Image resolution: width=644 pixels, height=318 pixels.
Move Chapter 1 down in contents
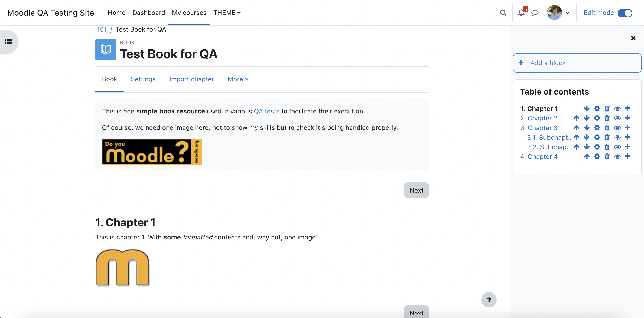(x=586, y=108)
